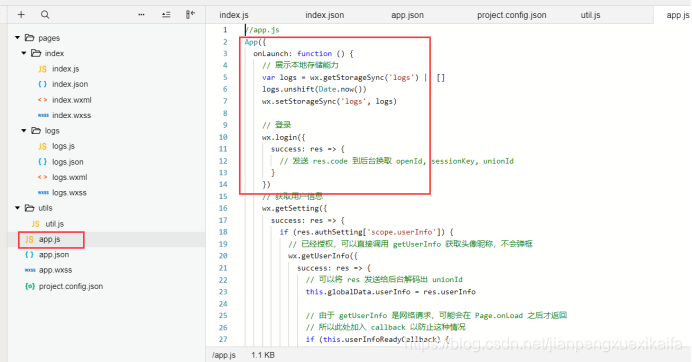Screen dimensions: 692x362
Task: Click wxss icon beside app.wxss
Action: 30,270
